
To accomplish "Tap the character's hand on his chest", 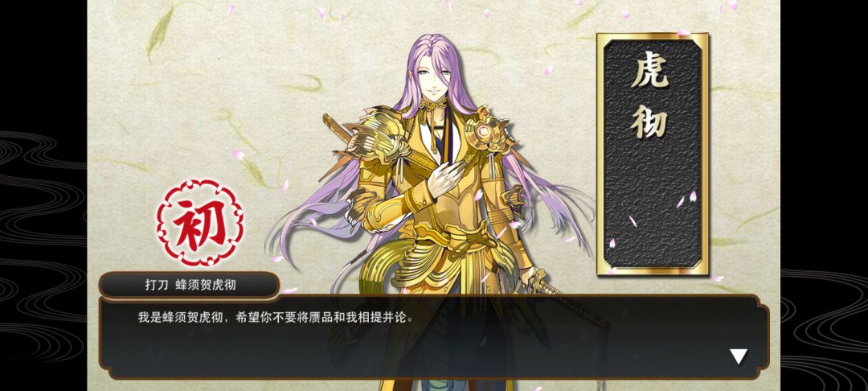I will click(444, 179).
